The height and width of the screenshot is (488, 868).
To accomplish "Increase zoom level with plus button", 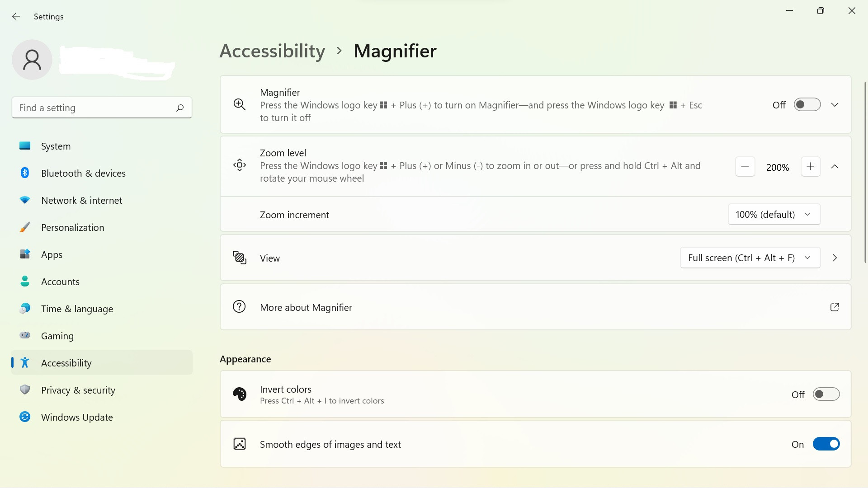I will (811, 167).
